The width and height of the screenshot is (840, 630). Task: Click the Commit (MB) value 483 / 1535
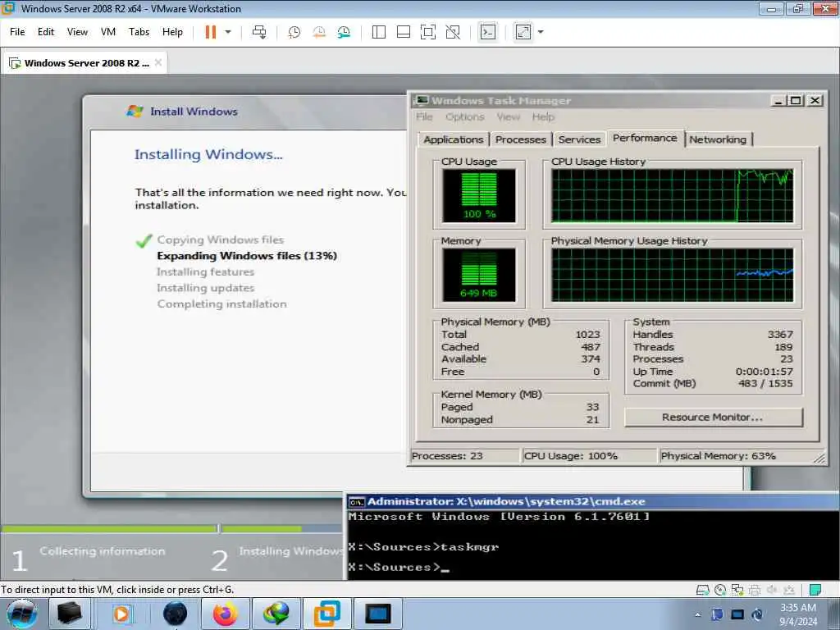pyautogui.click(x=765, y=384)
